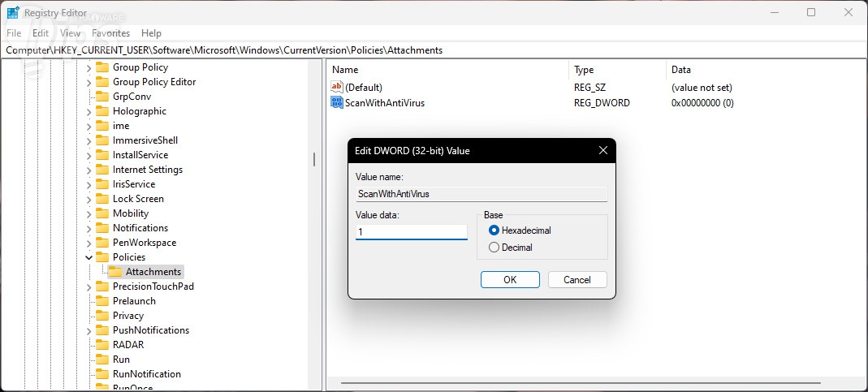Click the (Default) string value icon
868x392 pixels.
337,87
